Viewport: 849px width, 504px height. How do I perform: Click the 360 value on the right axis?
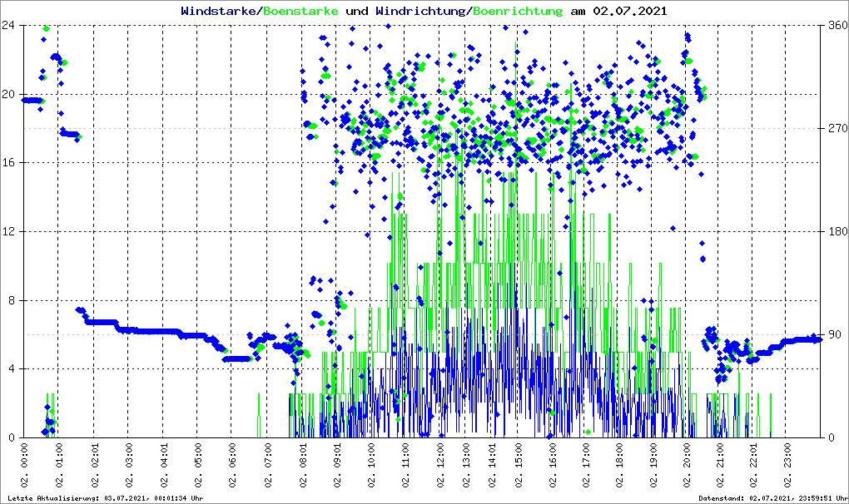click(833, 26)
